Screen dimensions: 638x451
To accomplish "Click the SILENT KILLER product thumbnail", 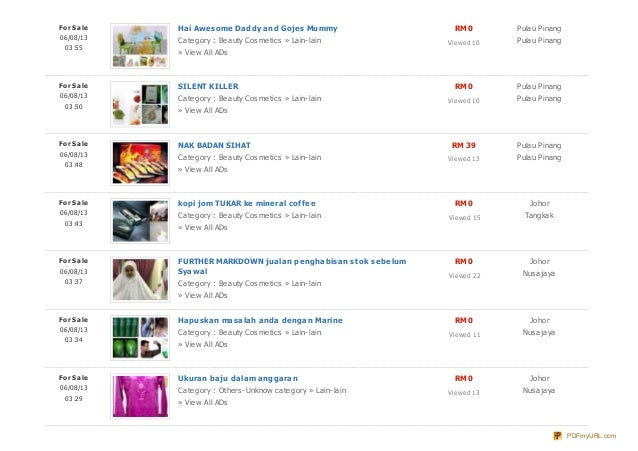I will pos(140,104).
